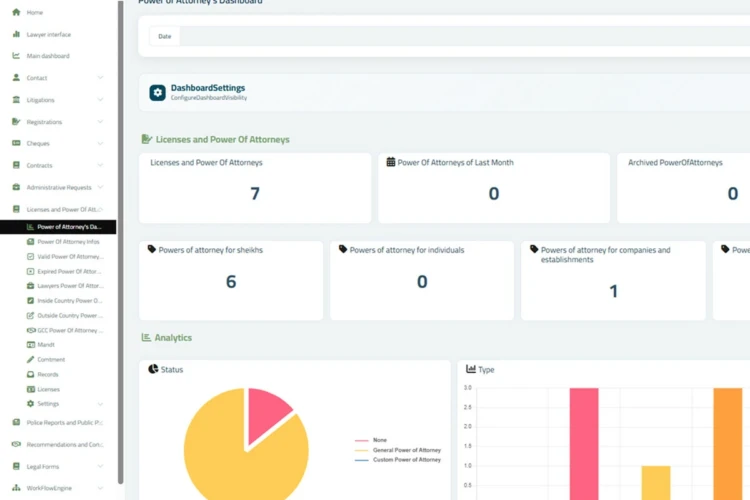Open the Mandt page
The width and height of the screenshot is (750, 500).
[46, 344]
